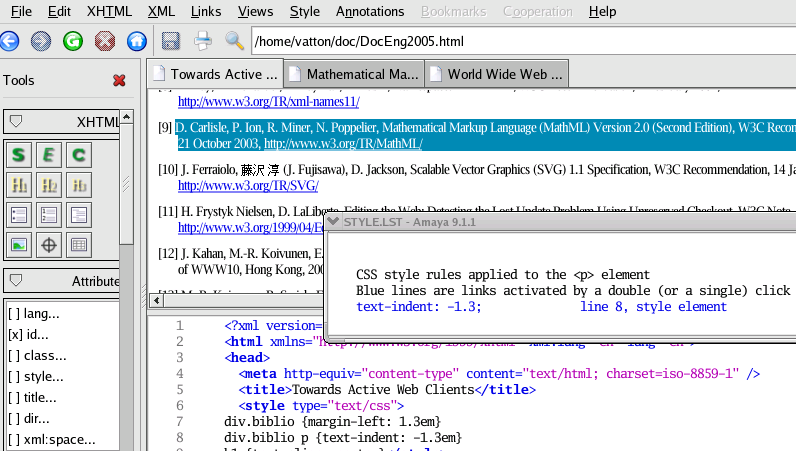
Task: Click the Tools panel vertical scrollbar thumb
Action: click(126, 184)
